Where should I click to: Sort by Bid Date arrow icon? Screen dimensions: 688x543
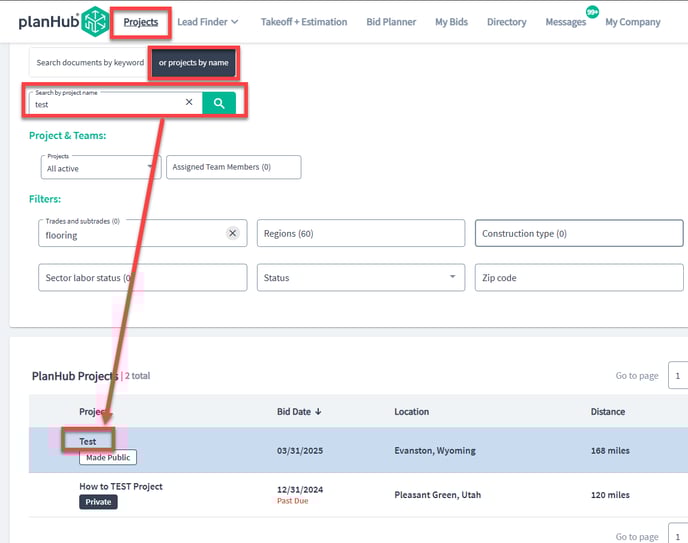coord(318,411)
